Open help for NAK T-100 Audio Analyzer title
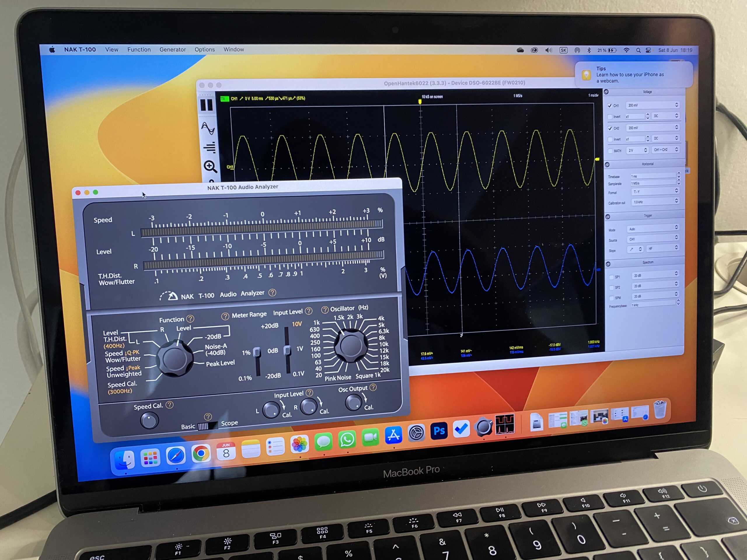Screen dimensions: 747x560 pos(272,293)
